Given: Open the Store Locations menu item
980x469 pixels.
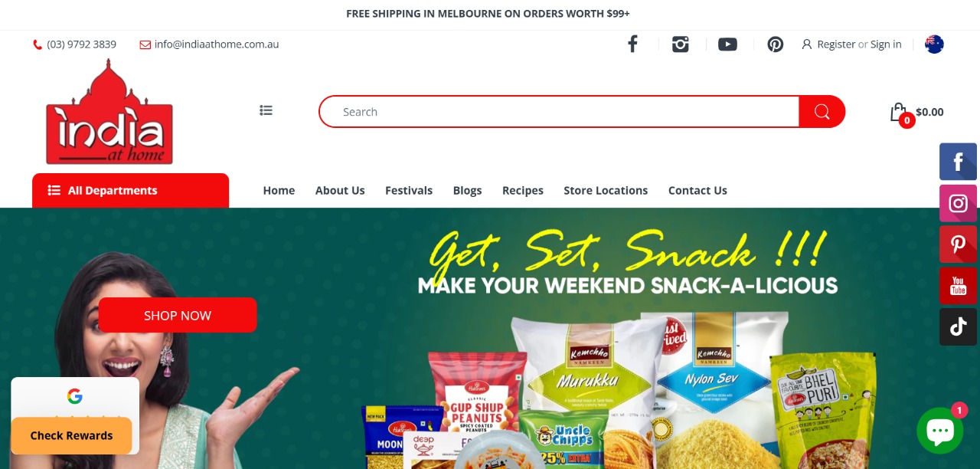Looking at the screenshot, I should pyautogui.click(x=606, y=190).
